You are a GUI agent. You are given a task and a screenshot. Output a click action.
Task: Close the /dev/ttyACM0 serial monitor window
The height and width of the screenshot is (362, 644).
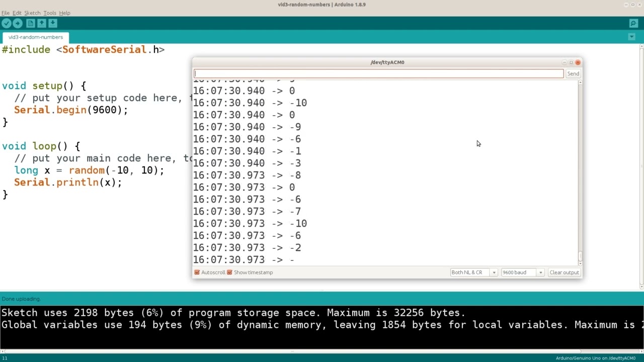tap(578, 62)
